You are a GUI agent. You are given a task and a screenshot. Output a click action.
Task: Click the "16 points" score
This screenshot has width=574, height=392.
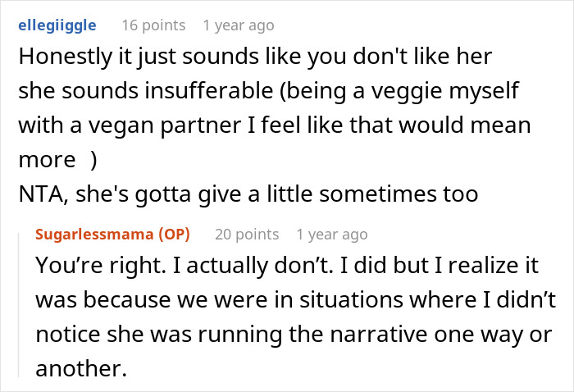click(x=153, y=25)
